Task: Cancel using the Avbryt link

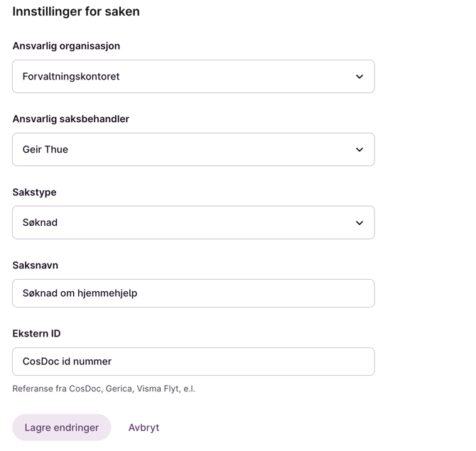Action: click(144, 428)
